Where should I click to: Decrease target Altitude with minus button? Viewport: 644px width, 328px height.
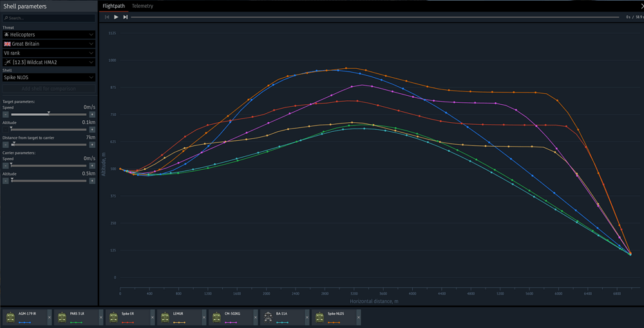[6, 129]
